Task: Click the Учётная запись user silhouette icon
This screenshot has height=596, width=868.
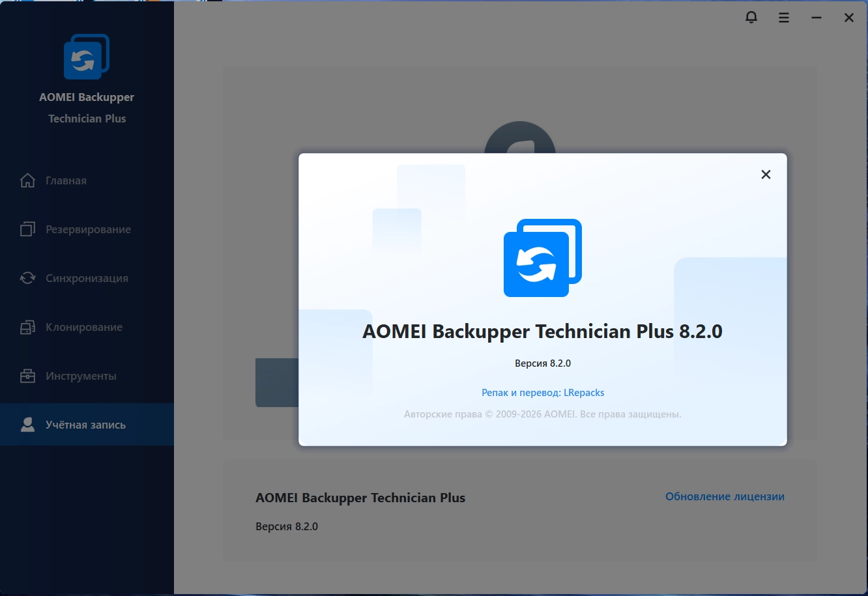Action: click(27, 425)
